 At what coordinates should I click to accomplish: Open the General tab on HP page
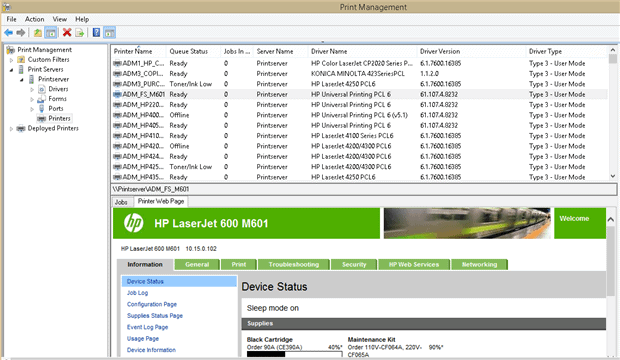coord(197,264)
